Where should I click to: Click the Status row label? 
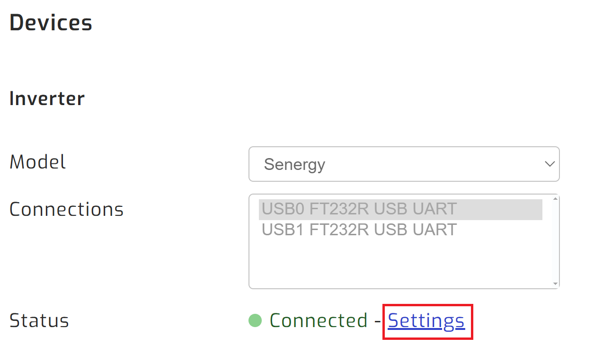point(39,320)
